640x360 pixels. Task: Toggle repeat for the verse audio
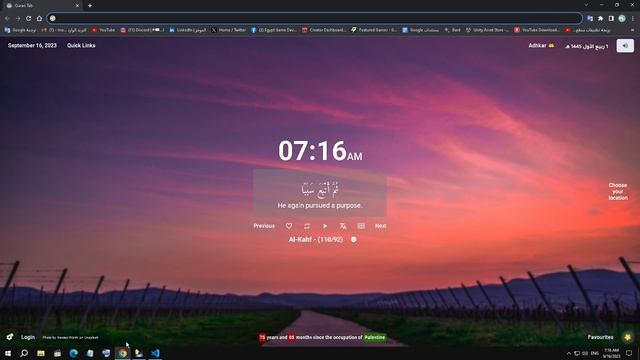click(307, 226)
